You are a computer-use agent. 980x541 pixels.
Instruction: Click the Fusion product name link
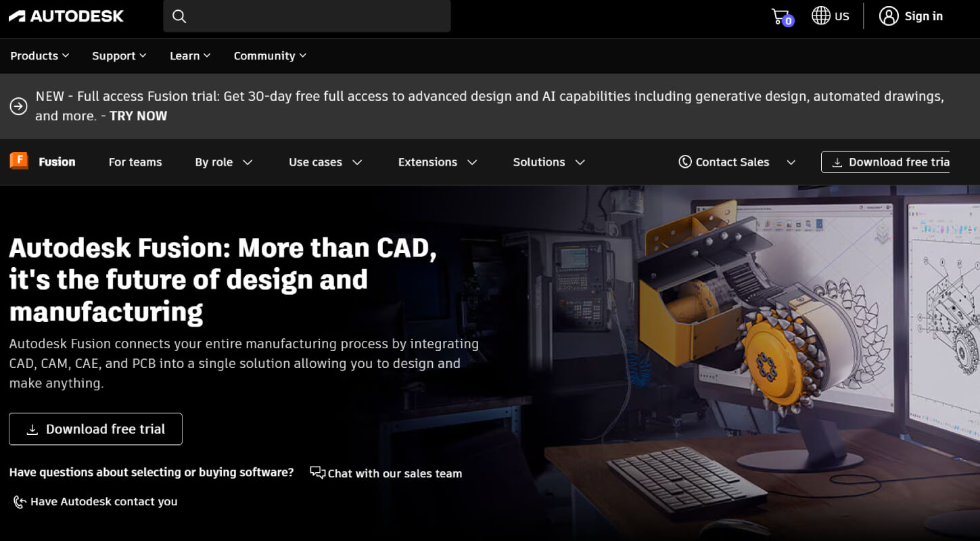click(x=57, y=162)
